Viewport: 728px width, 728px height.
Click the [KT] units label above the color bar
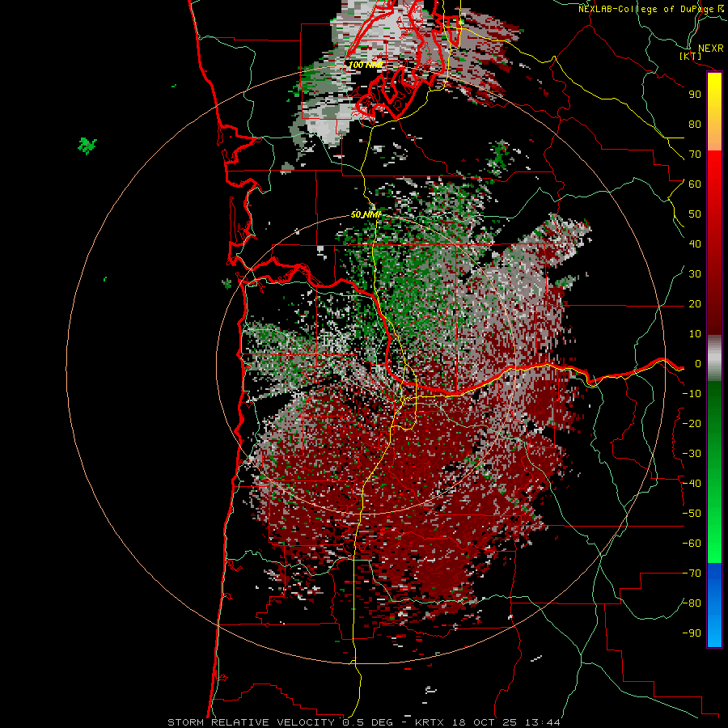pyautogui.click(x=691, y=56)
